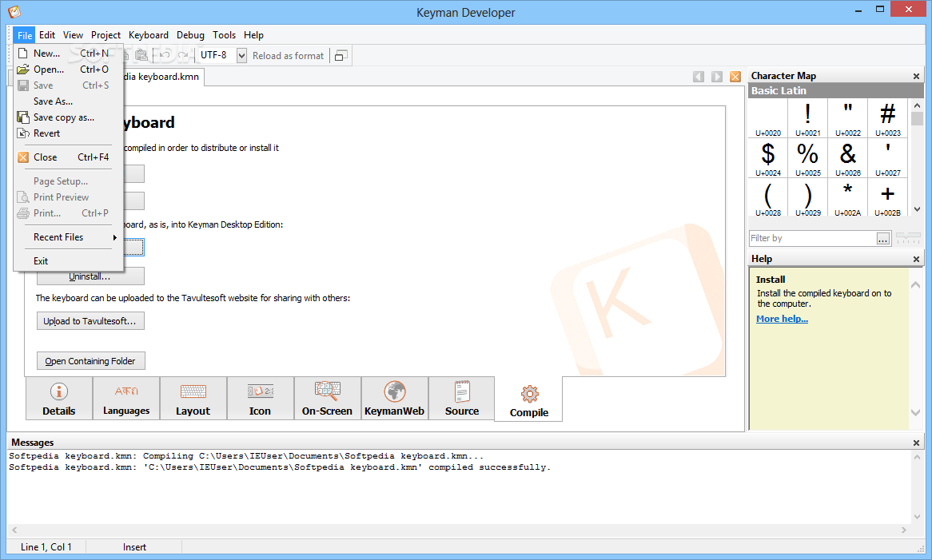Select the quotation mark character U+0022
This screenshot has height=560, width=932.
tap(847, 118)
